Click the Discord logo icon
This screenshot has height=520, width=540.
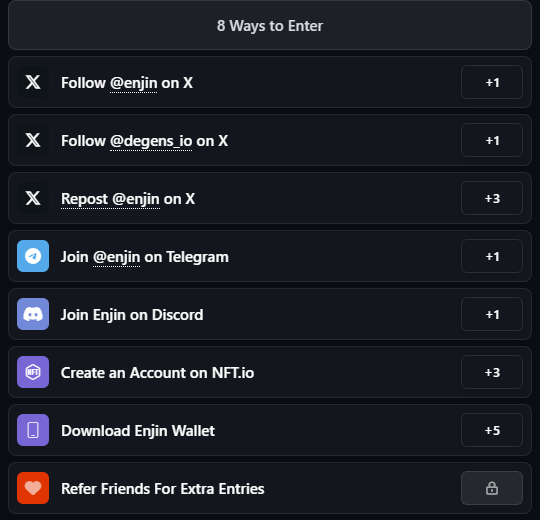pos(33,314)
